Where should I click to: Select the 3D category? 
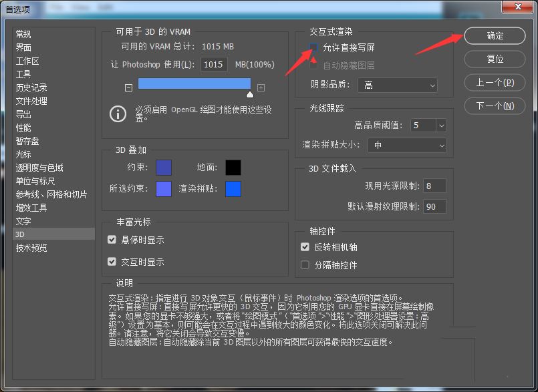point(53,234)
